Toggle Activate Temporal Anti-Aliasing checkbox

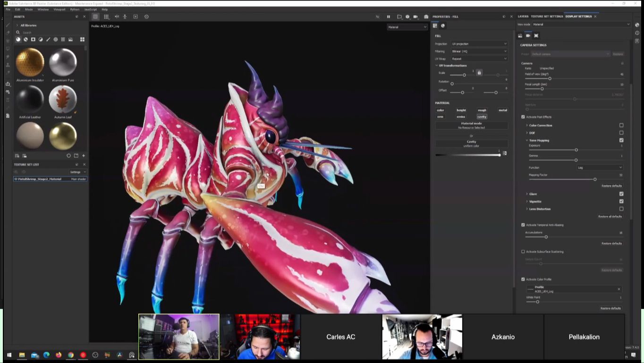pos(523,225)
